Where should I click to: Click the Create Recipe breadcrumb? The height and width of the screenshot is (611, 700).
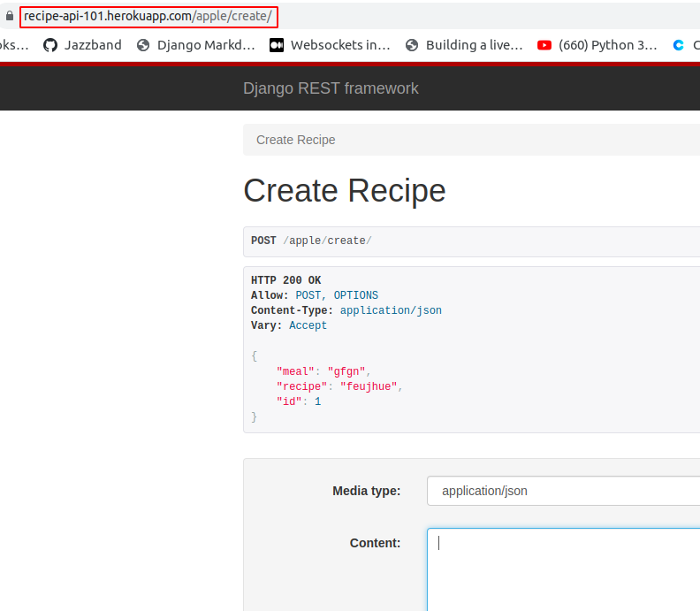[295, 140]
